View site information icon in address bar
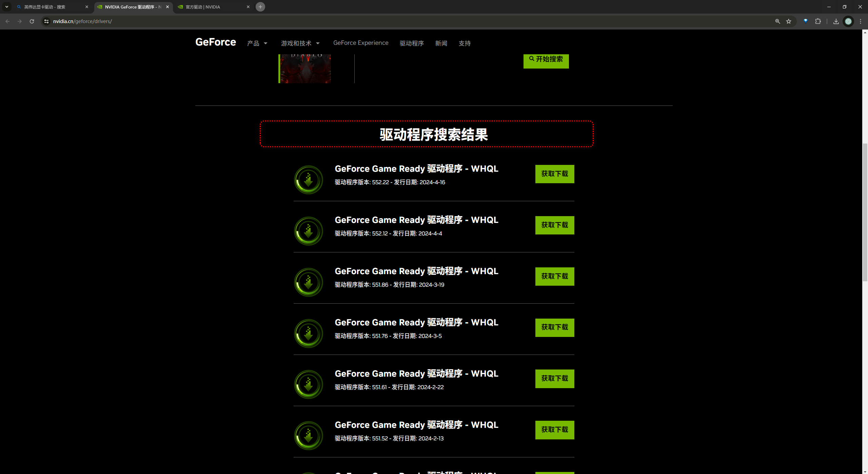 click(46, 21)
